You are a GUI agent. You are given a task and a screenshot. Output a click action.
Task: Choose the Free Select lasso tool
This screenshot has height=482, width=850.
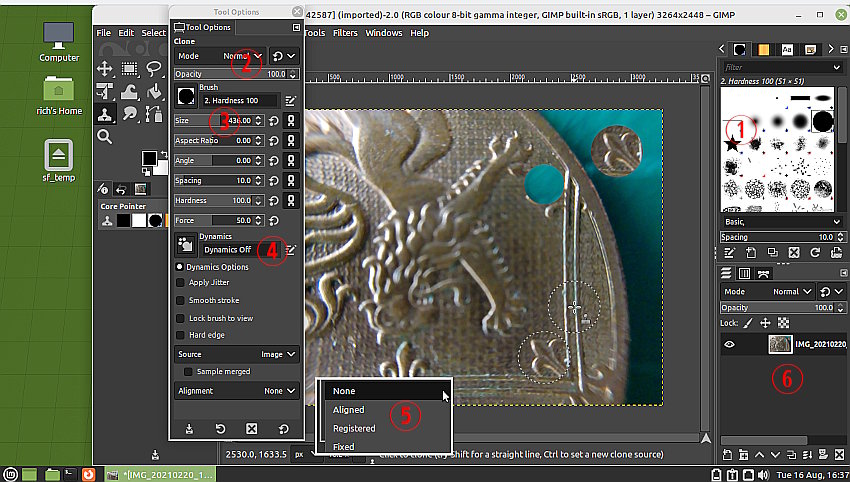[x=154, y=69]
